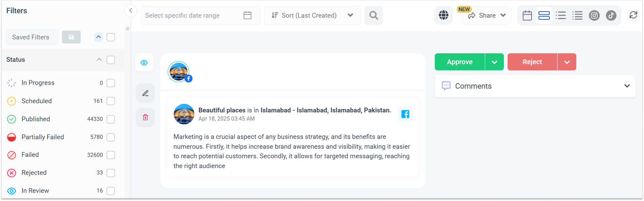The height and width of the screenshot is (201, 644).
Task: Delete post using trash icon
Action: point(145,117)
